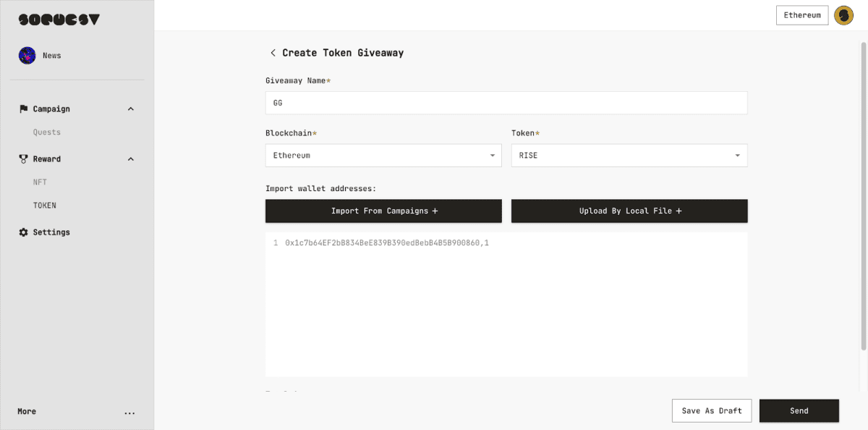Select Quests in the sidebar

pos(47,132)
